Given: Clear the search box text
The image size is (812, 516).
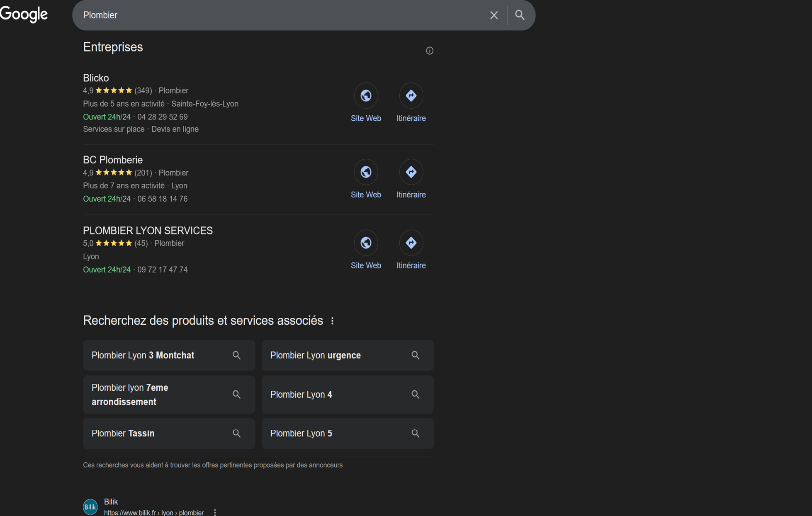Looking at the screenshot, I should pyautogui.click(x=494, y=15).
